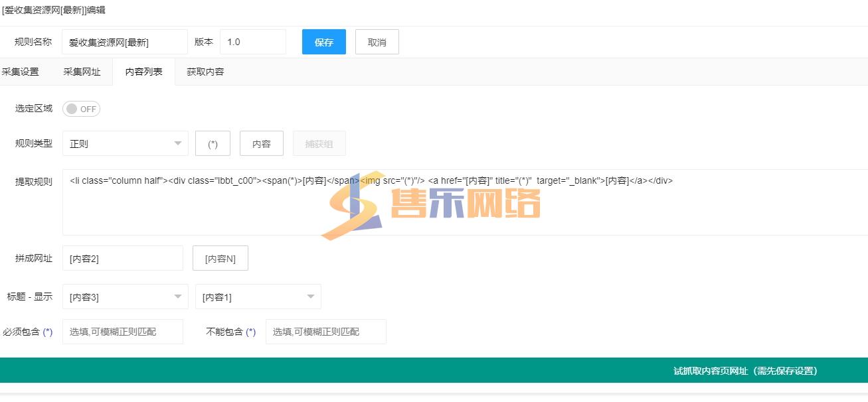Click the 拼成网址 label
Image resolution: width=868 pixels, height=402 pixels.
33,258
